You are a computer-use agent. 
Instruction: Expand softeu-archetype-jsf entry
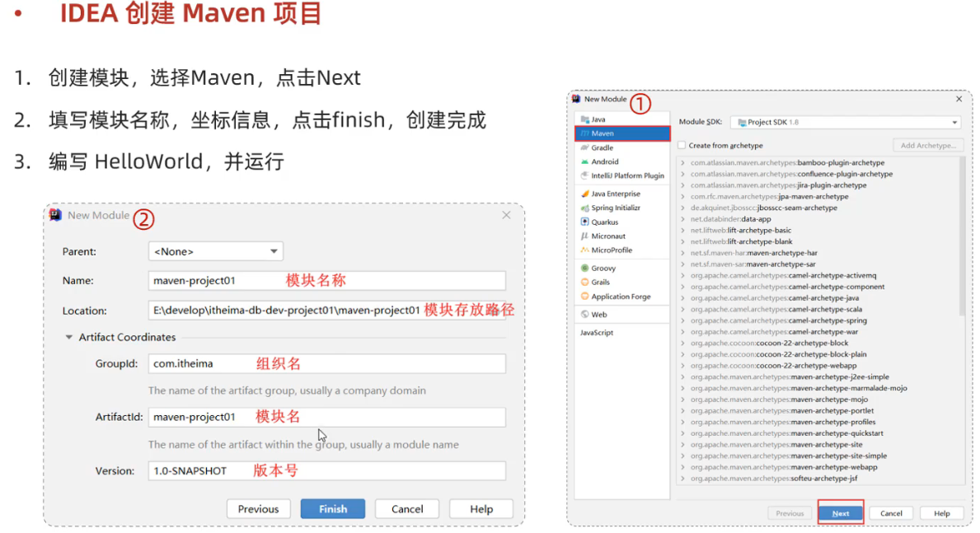pyautogui.click(x=682, y=479)
